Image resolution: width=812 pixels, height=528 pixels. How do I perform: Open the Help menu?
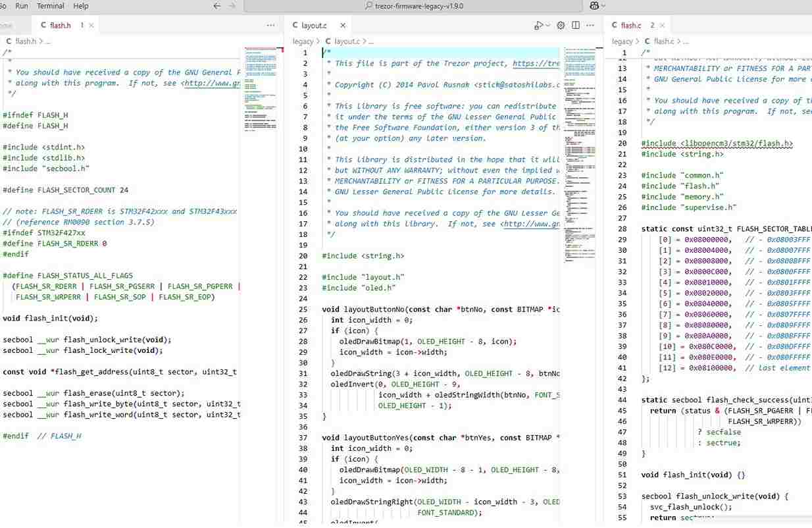click(81, 6)
